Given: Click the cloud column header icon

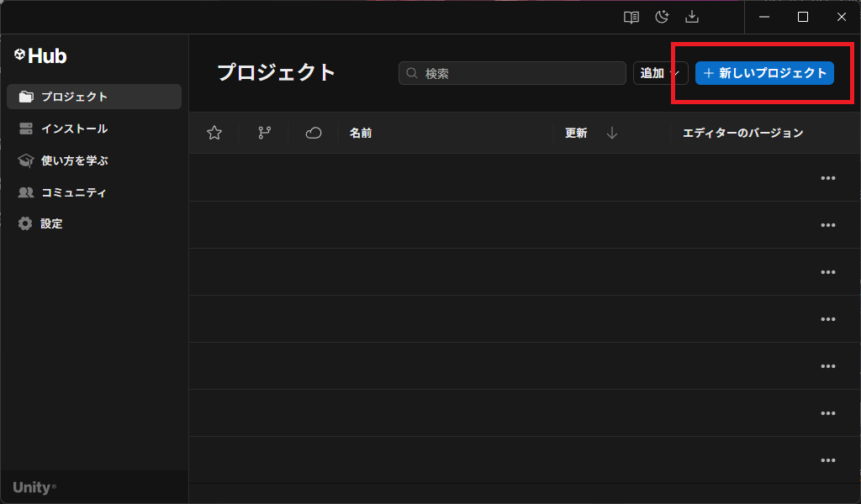Looking at the screenshot, I should (x=314, y=133).
